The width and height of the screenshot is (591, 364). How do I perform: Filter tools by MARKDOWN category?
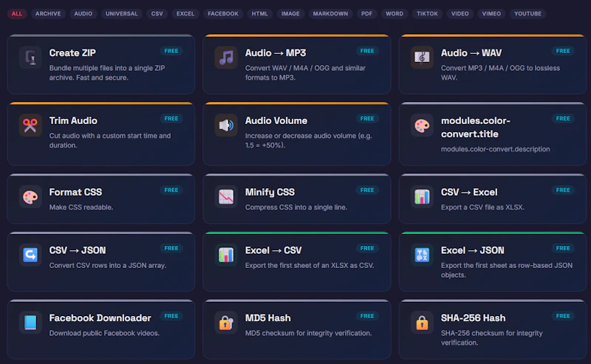(x=330, y=13)
